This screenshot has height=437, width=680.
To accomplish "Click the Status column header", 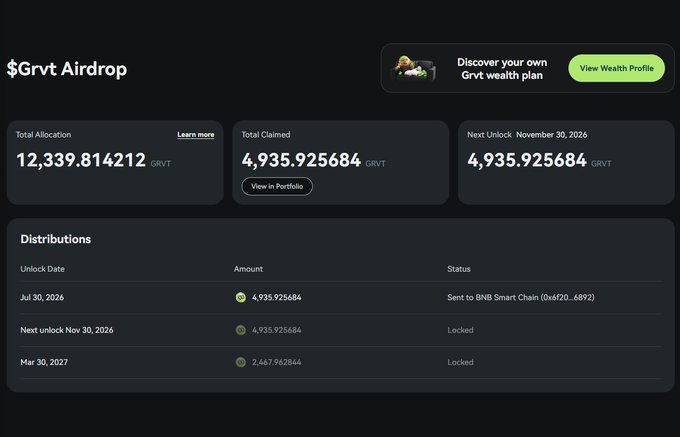I will click(459, 269).
